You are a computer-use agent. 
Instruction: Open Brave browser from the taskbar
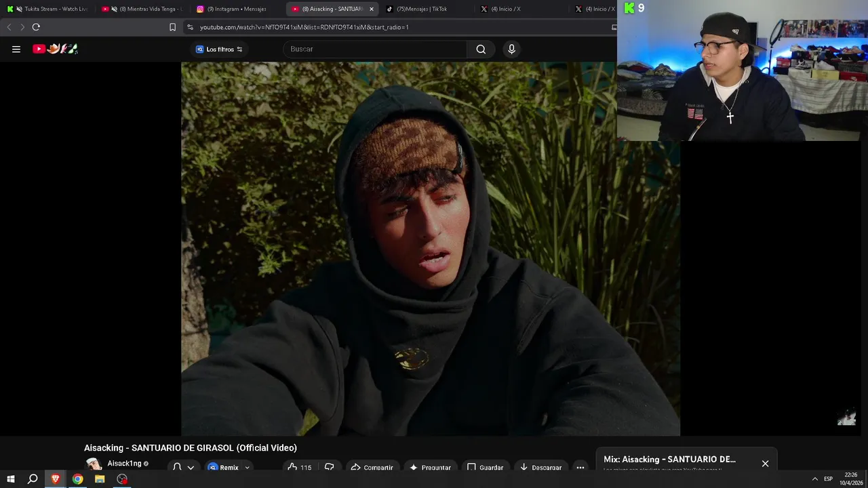56,479
